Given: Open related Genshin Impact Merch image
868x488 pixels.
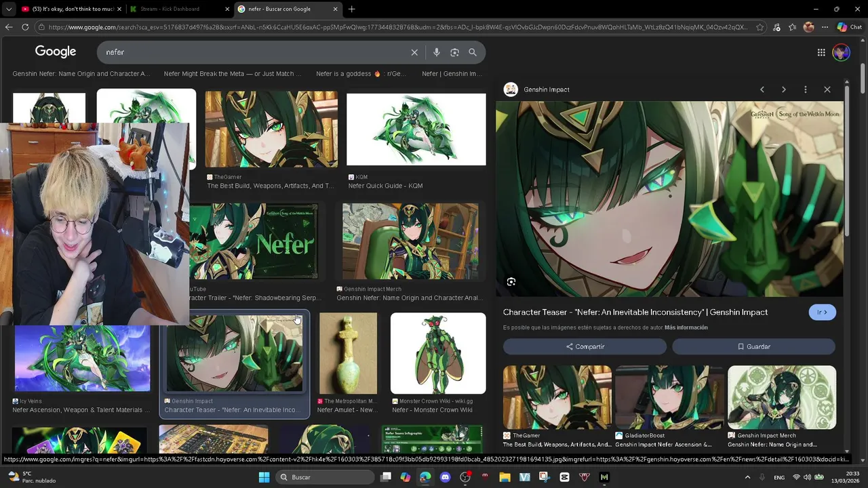Looking at the screenshot, I should (782, 397).
